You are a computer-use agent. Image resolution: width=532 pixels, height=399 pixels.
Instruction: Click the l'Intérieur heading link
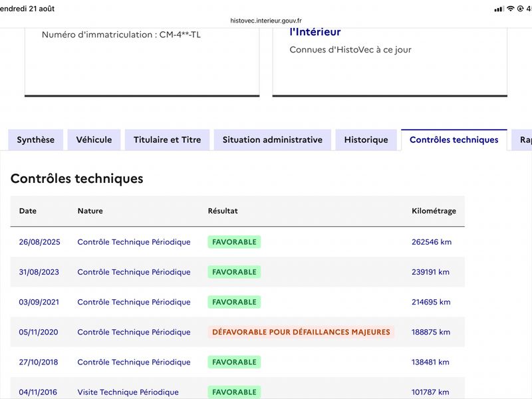pyautogui.click(x=315, y=32)
